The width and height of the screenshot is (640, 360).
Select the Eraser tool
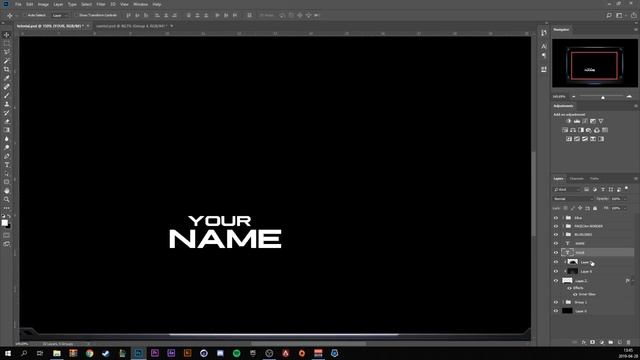[7, 121]
